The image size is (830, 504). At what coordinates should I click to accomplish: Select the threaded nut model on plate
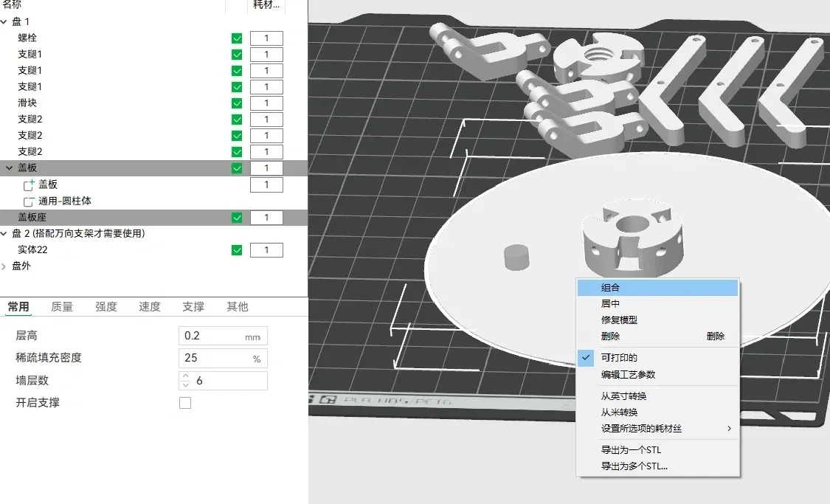(599, 58)
